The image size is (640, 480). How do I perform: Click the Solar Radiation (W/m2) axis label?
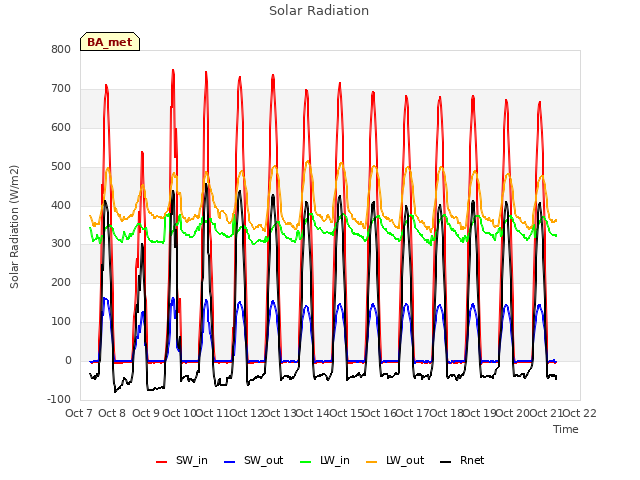[14, 227]
